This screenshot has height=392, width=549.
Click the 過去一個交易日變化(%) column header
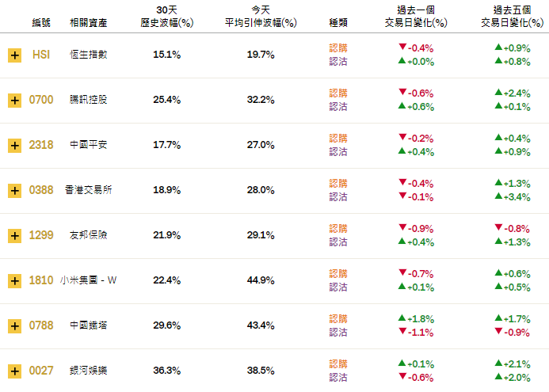tap(416, 17)
